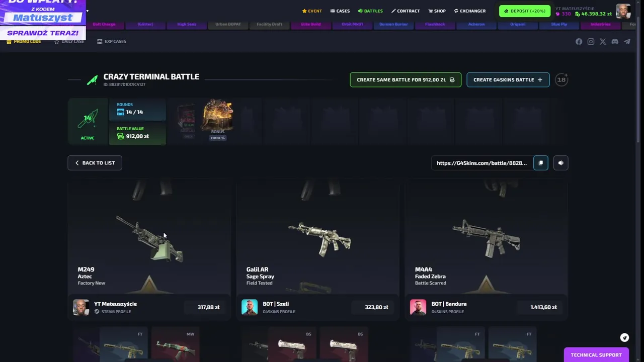Open the Daily Case tab
This screenshot has width=644, height=362.
point(69,41)
